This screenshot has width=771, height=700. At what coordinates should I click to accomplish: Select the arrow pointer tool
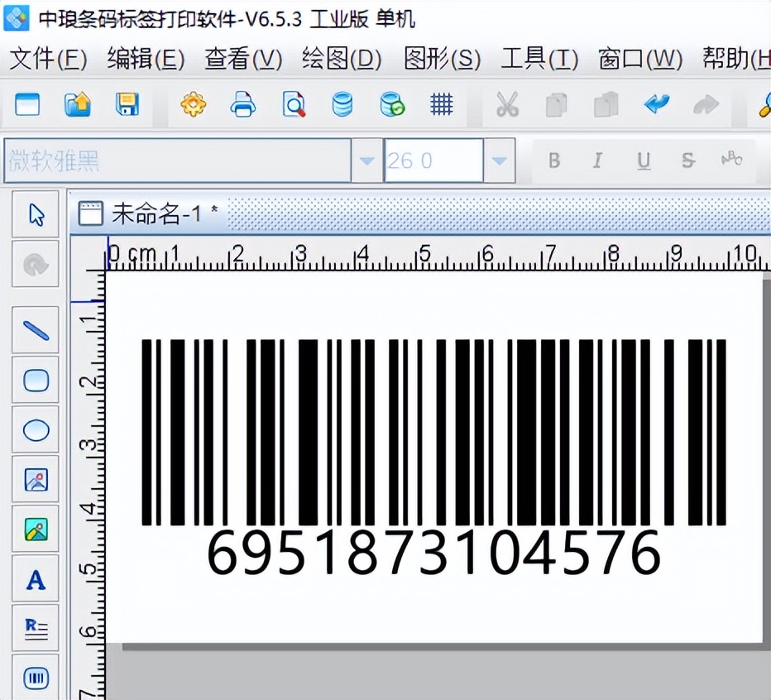[x=36, y=214]
